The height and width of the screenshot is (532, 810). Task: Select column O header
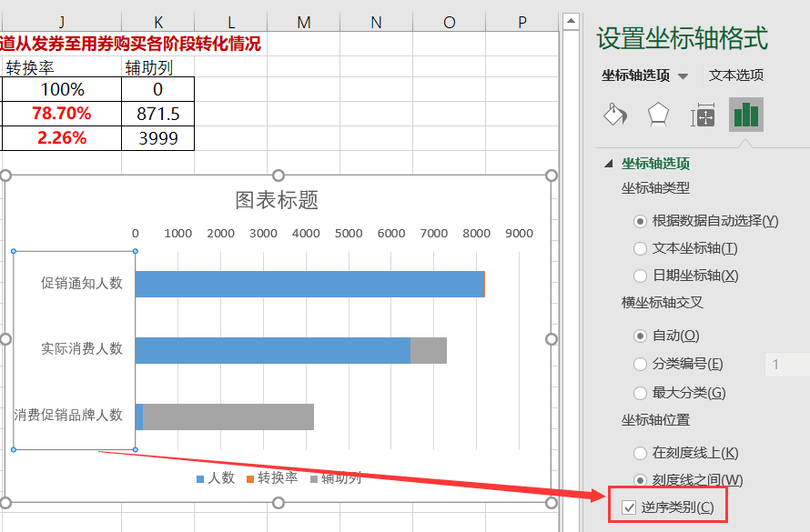pyautogui.click(x=449, y=22)
